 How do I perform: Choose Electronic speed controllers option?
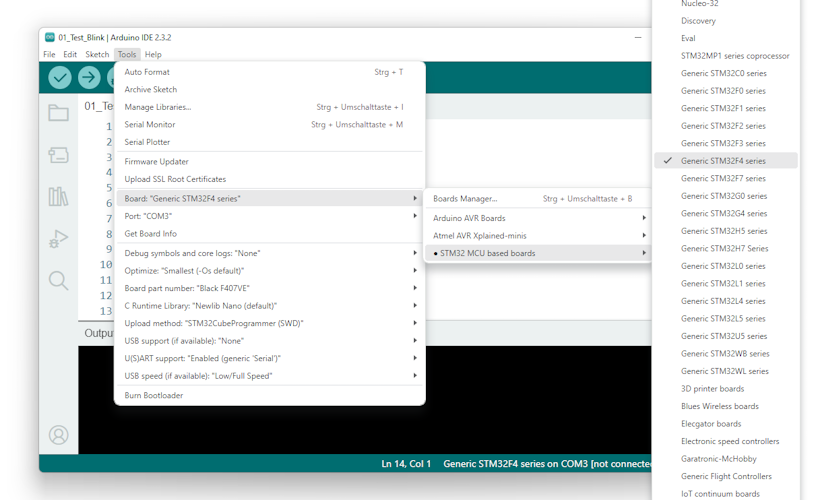(x=726, y=441)
